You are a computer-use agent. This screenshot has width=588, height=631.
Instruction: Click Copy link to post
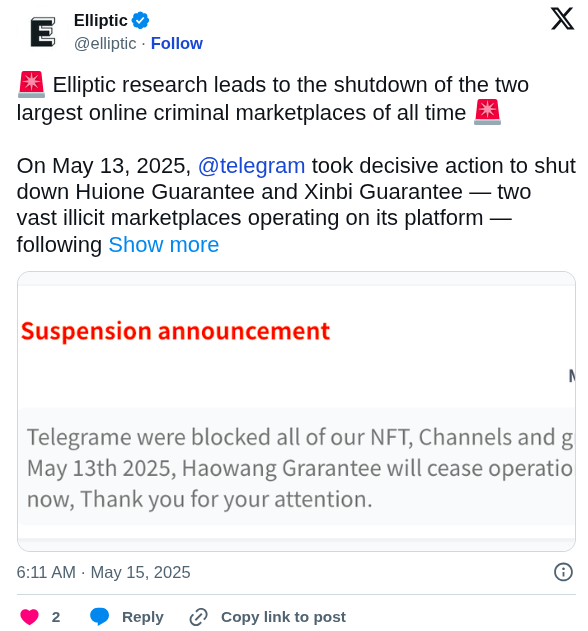tap(283, 617)
